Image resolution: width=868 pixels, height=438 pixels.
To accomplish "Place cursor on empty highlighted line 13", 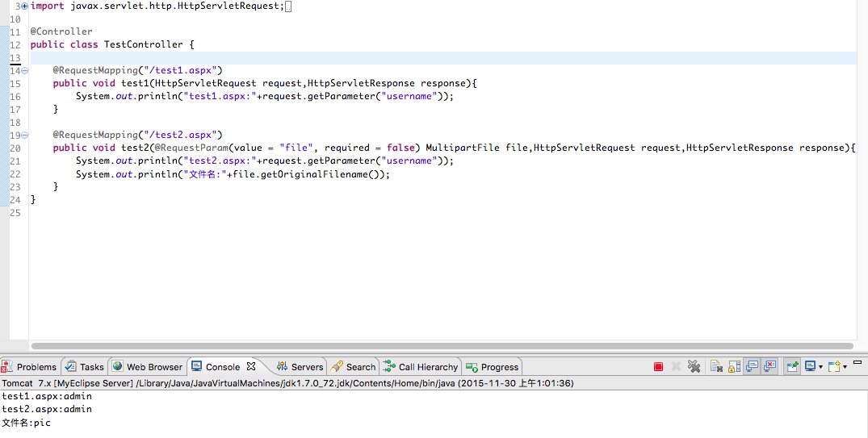I will 442,57.
